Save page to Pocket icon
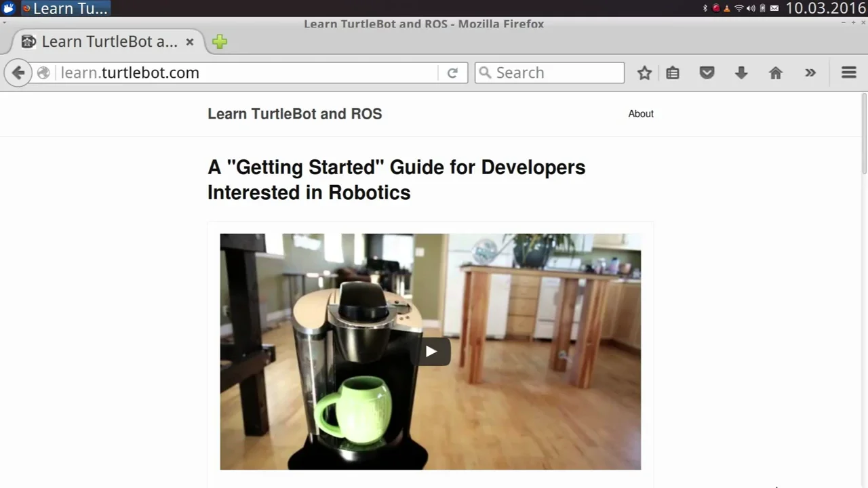The image size is (868, 488). coord(707,73)
